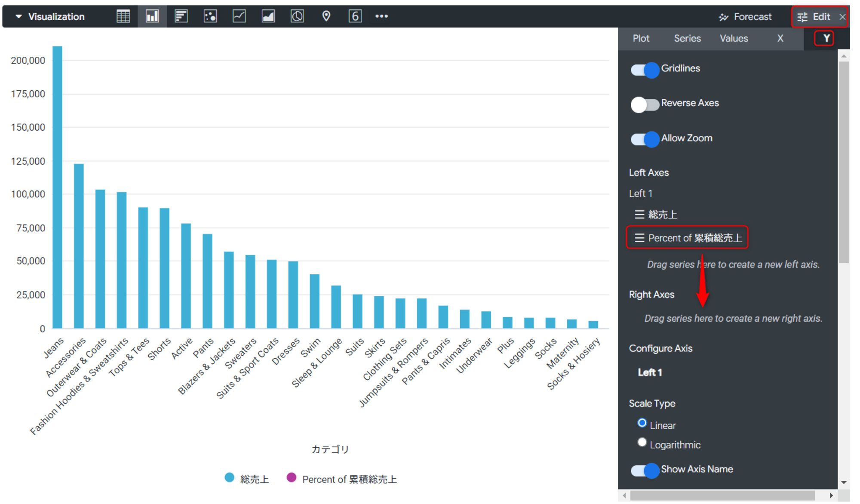
Task: Click the 総売上 legend color dot
Action: [x=230, y=477]
